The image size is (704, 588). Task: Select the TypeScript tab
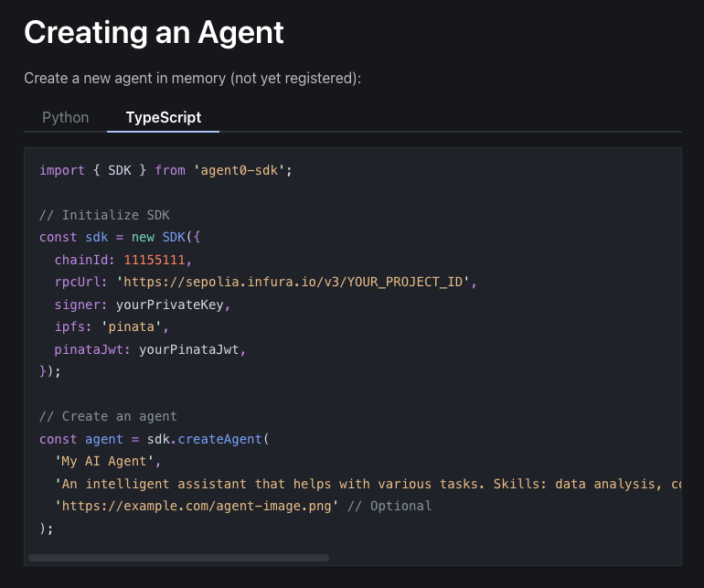coord(163,117)
